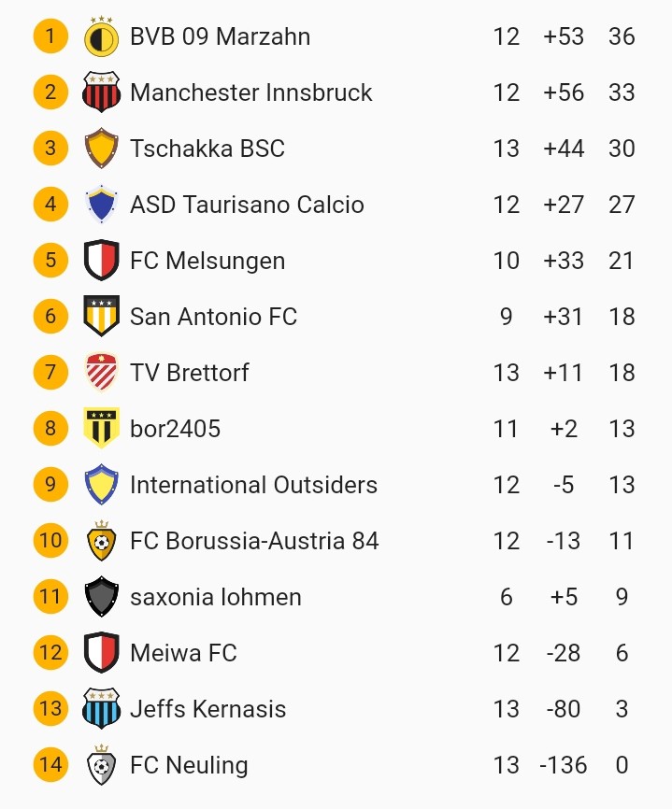Click the bor2405 yellow-black badge
This screenshot has width=672, height=809.
[x=101, y=429]
